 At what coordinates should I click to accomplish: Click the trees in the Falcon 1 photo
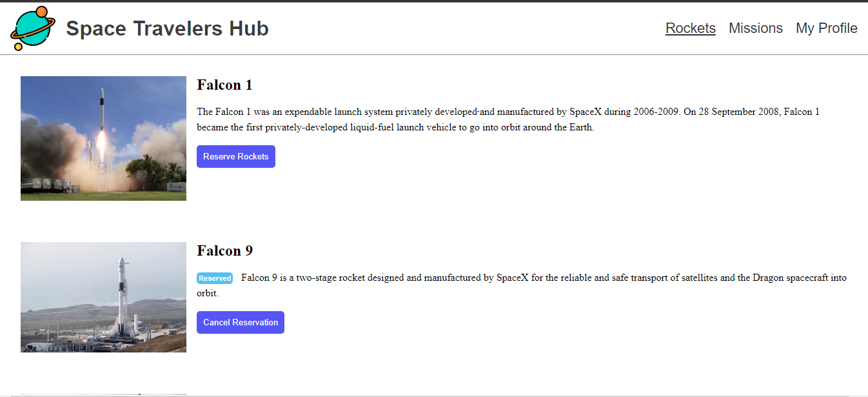click(155, 170)
